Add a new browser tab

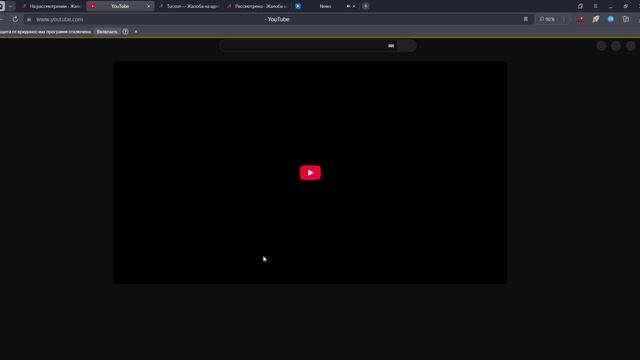[366, 6]
